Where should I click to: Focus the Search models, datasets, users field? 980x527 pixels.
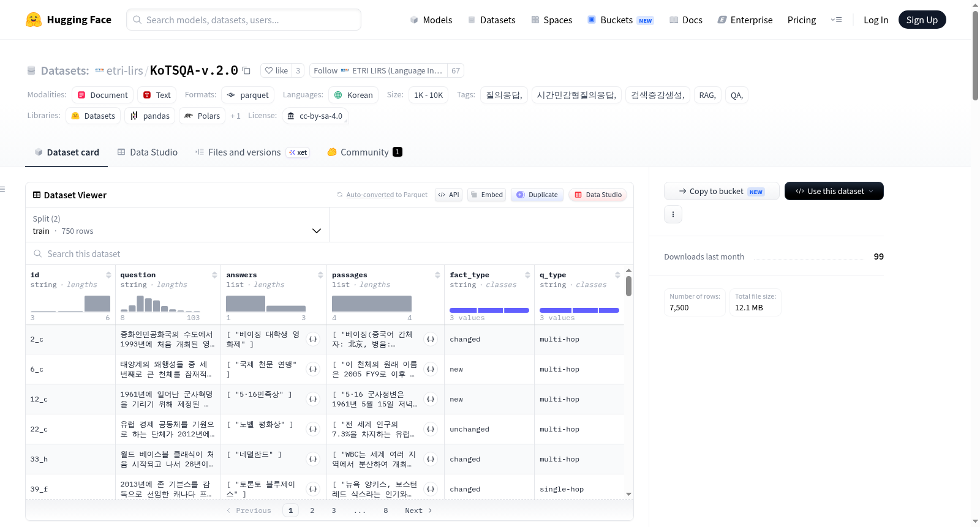click(x=244, y=20)
